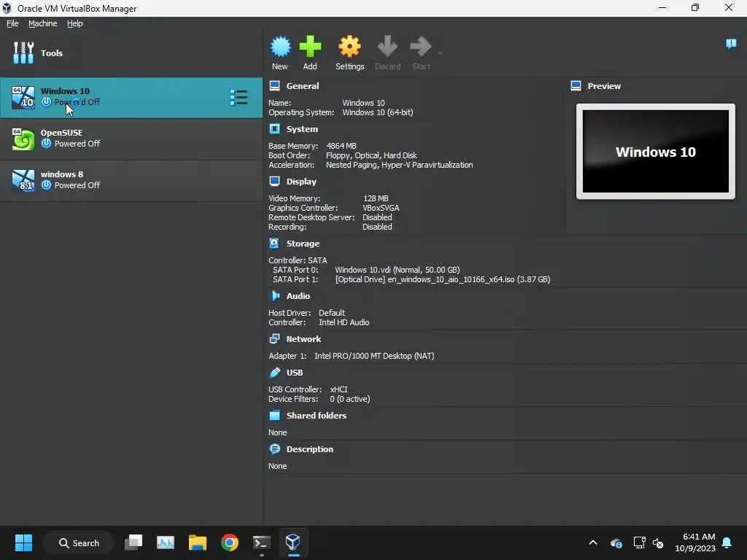
Task: Open the Shared folders heading link
Action: tap(317, 415)
